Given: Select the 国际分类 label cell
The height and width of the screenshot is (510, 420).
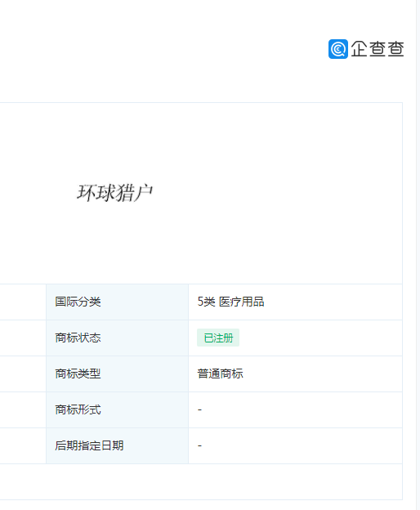Looking at the screenshot, I should [x=118, y=302].
